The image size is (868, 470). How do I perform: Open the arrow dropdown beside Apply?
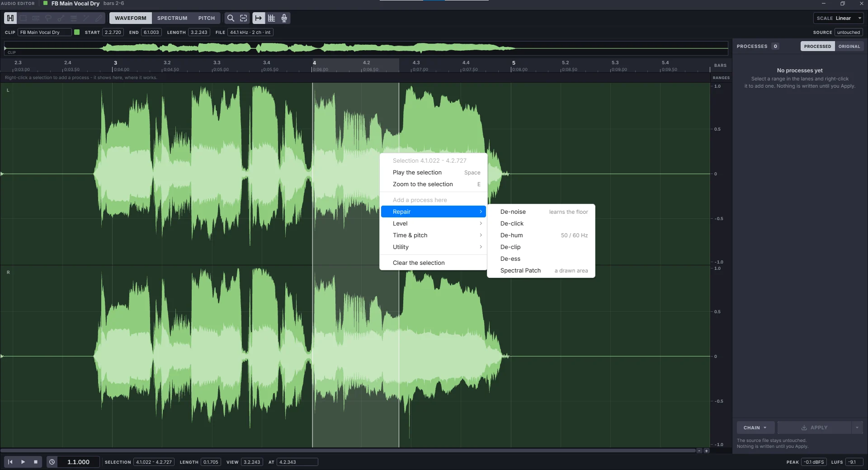pos(857,428)
